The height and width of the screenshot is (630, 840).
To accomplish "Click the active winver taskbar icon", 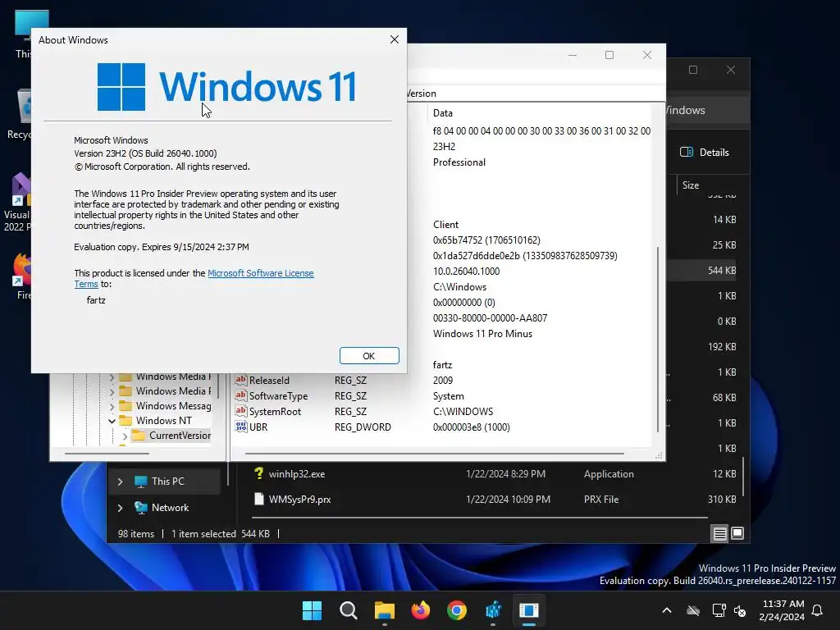I will (529, 610).
